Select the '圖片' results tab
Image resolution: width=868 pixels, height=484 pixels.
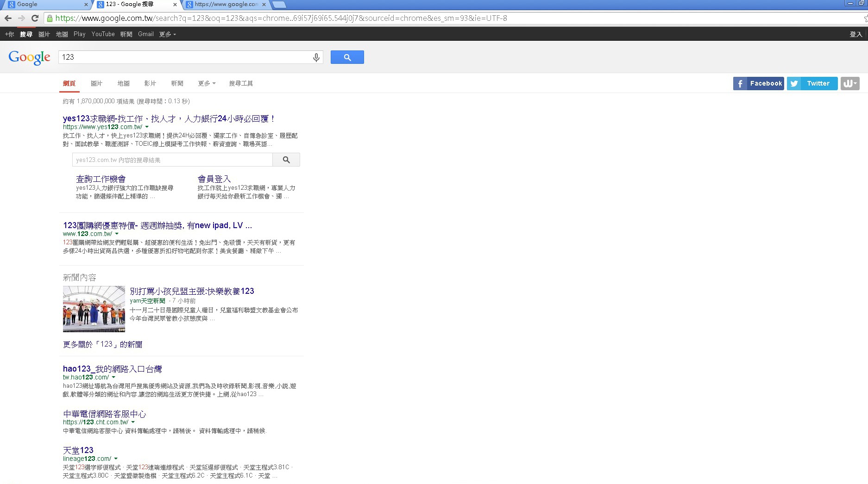pyautogui.click(x=96, y=83)
